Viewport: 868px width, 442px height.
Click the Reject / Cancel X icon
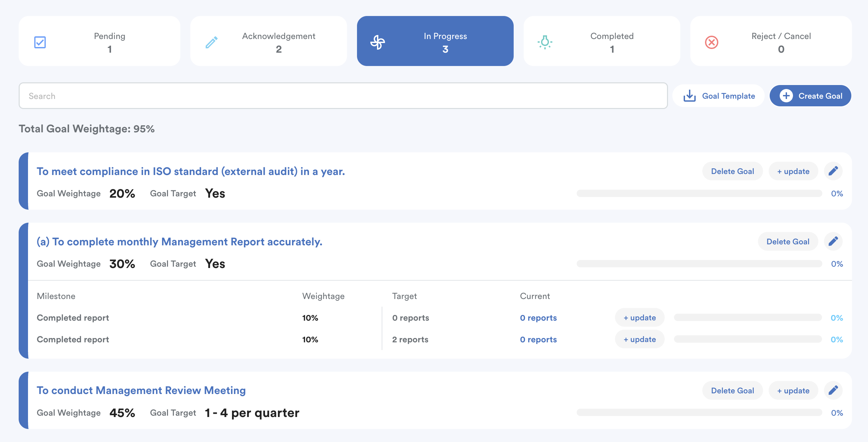click(711, 42)
